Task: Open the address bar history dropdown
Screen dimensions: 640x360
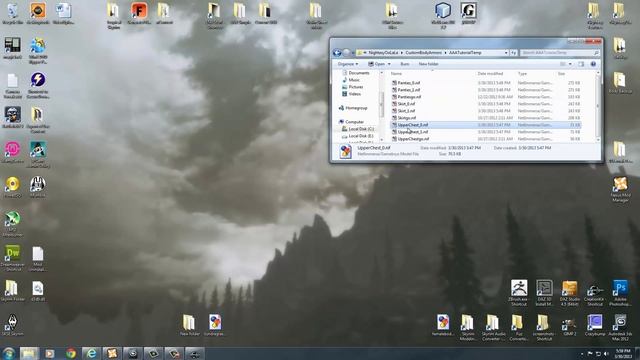Action: click(x=506, y=53)
